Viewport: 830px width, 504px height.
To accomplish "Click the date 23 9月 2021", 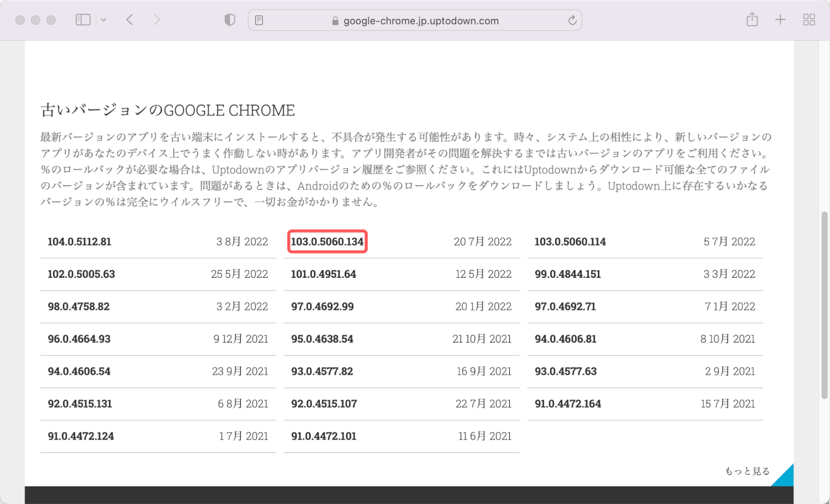I will click(240, 372).
